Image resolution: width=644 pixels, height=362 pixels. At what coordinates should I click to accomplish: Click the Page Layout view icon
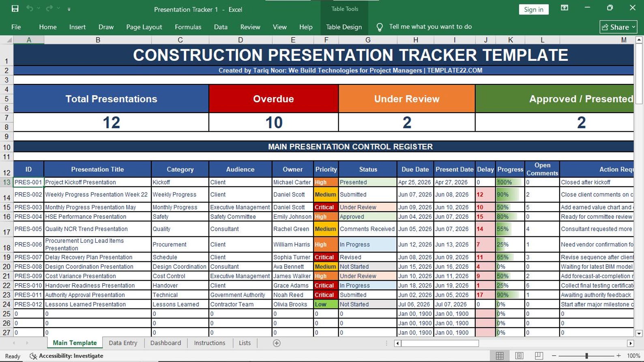click(x=519, y=356)
